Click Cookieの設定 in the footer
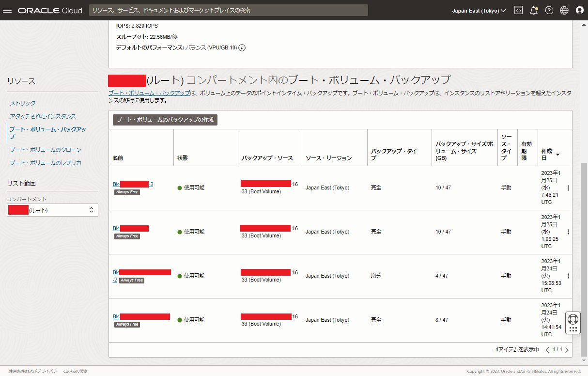 (x=75, y=371)
